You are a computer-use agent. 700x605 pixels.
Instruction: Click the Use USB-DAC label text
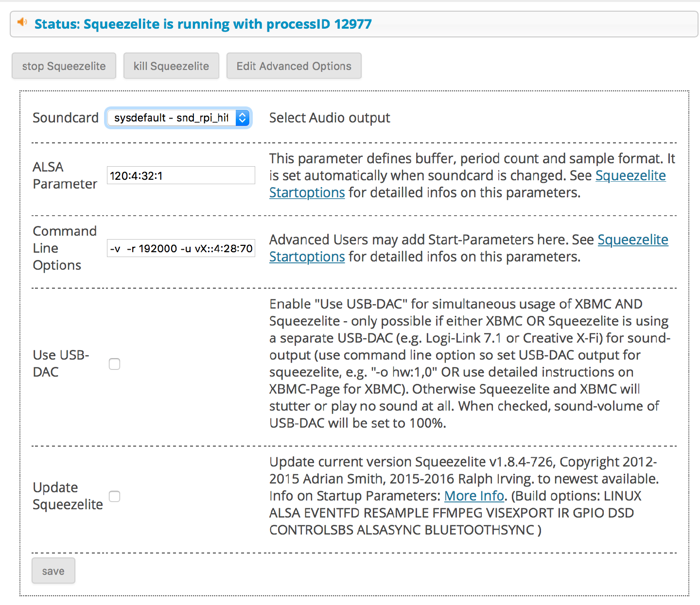pos(61,363)
